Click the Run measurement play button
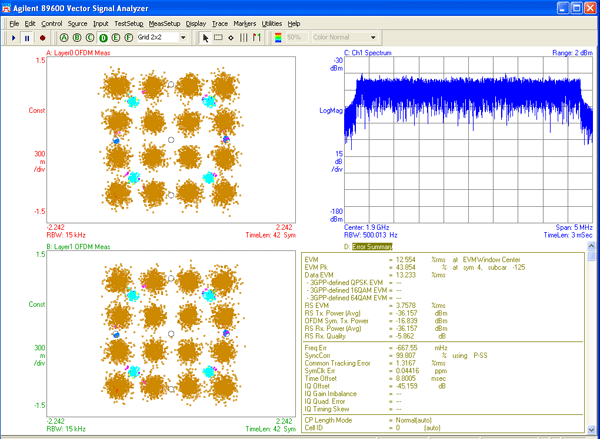 coord(13,37)
